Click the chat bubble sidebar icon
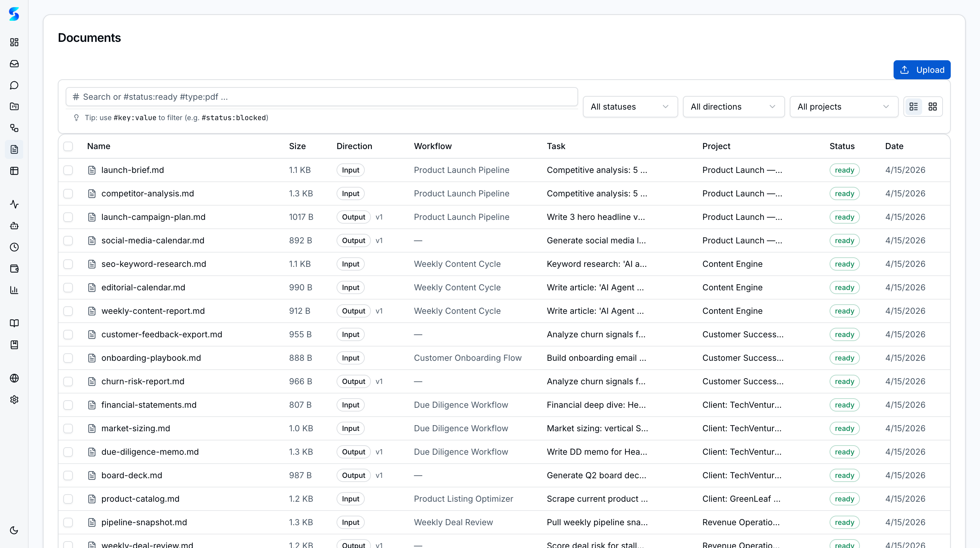Image resolution: width=980 pixels, height=548 pixels. pos(14,85)
